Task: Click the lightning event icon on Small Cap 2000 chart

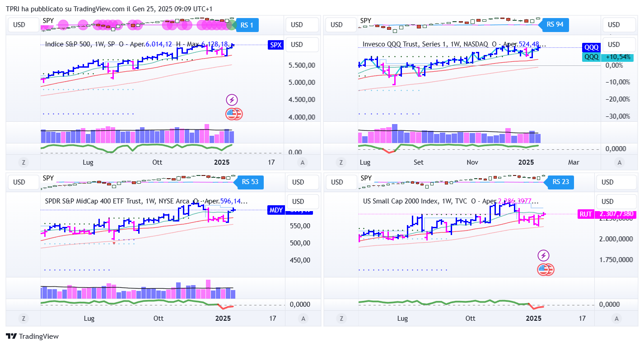Action: click(543, 256)
